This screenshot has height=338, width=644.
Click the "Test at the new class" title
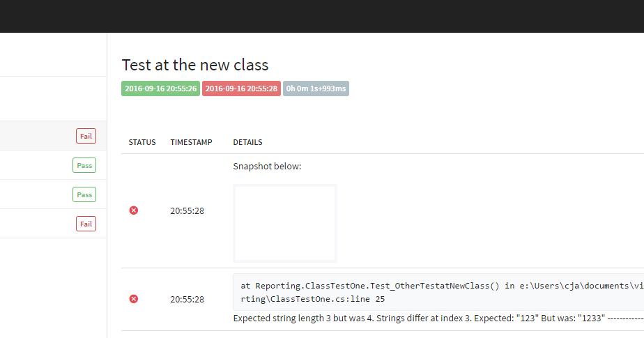(195, 65)
